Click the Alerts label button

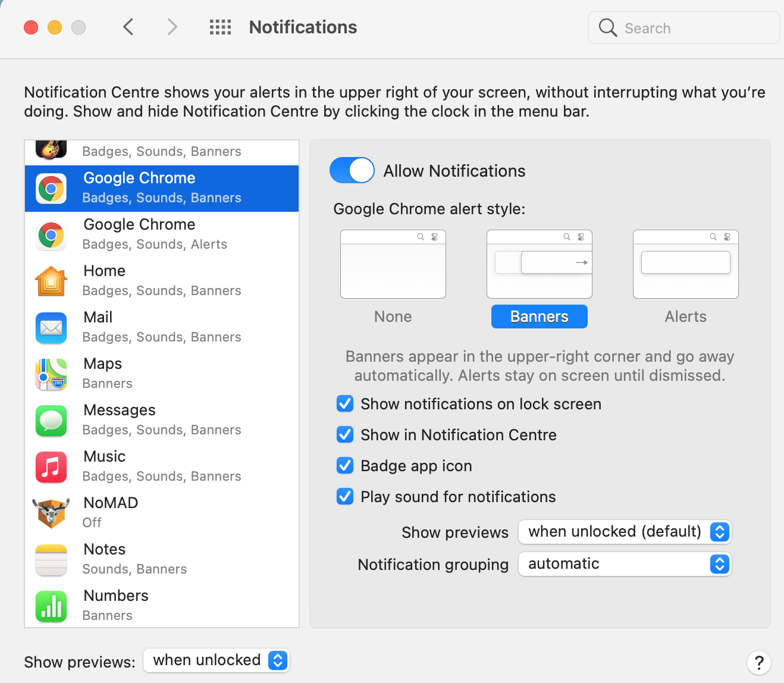coord(686,317)
